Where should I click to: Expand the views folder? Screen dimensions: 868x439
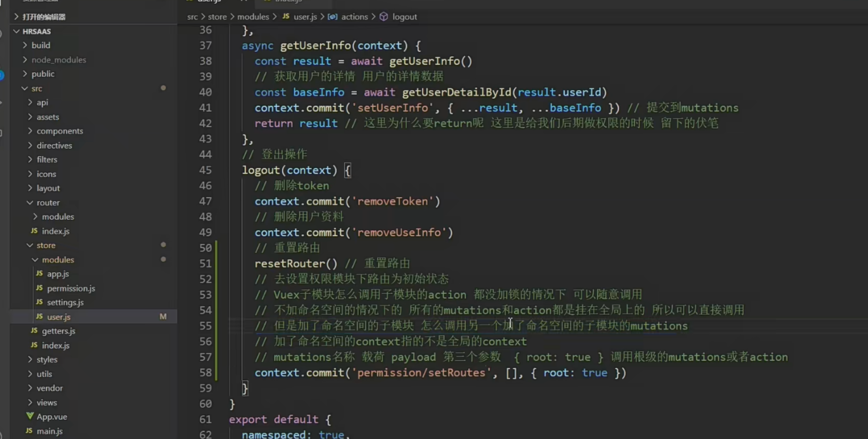point(47,402)
